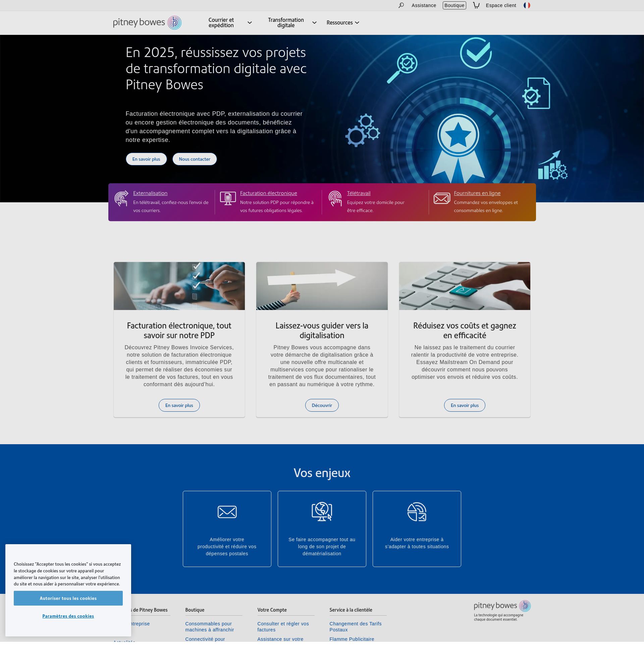Screen dimensions: 644x671
Task: Expand the Transformation digitale chevron
Action: pos(314,22)
